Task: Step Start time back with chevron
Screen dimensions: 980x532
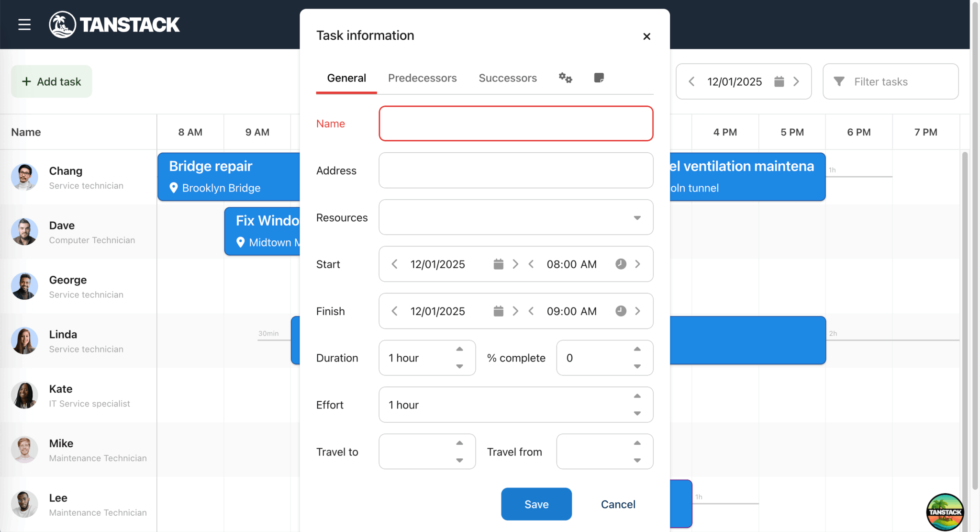Action: tap(531, 264)
